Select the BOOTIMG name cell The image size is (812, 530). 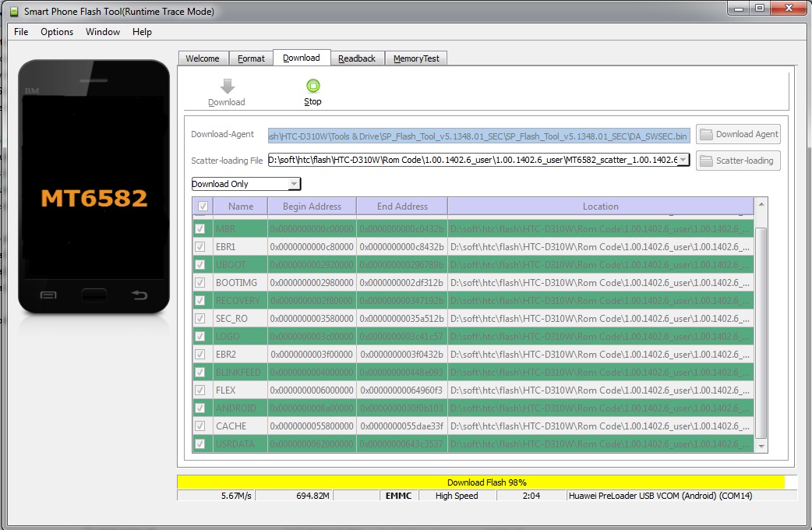click(x=240, y=283)
